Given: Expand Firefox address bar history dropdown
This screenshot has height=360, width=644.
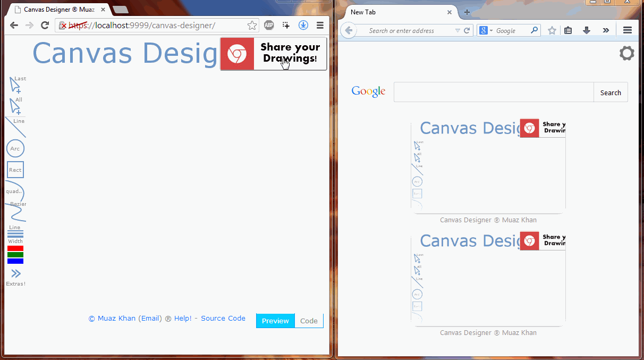Looking at the screenshot, I should [x=457, y=31].
